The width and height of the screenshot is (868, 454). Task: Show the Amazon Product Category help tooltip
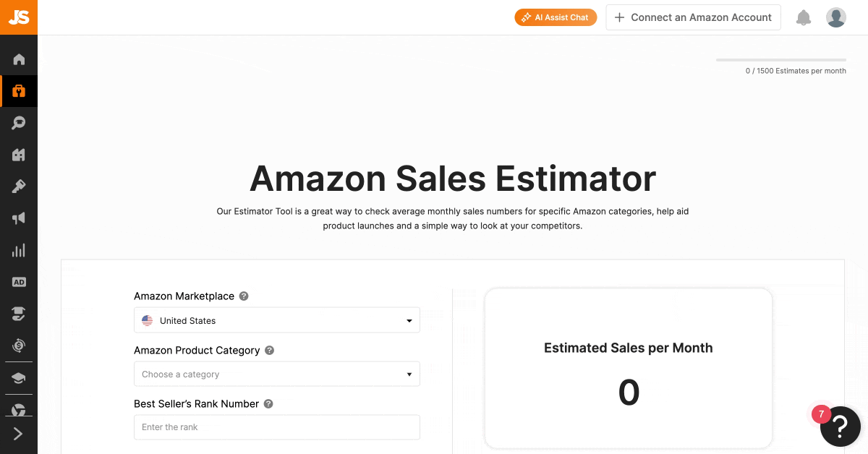pos(269,351)
